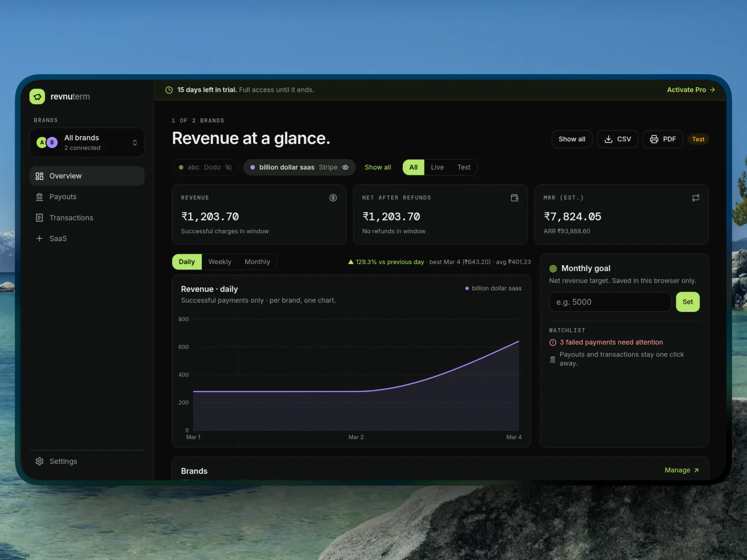Image resolution: width=747 pixels, height=560 pixels.
Task: Export data as CSV
Action: click(617, 139)
